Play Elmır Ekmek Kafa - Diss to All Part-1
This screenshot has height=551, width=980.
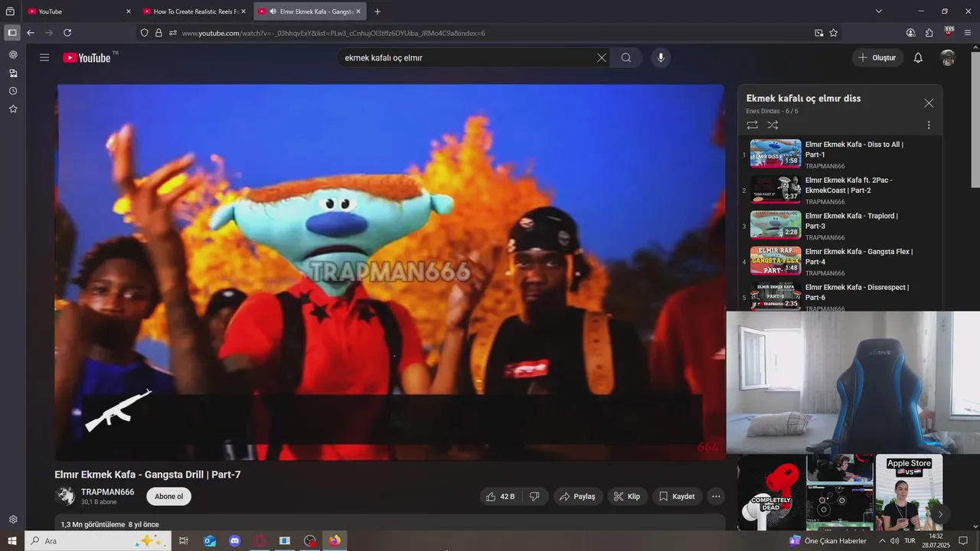click(841, 154)
